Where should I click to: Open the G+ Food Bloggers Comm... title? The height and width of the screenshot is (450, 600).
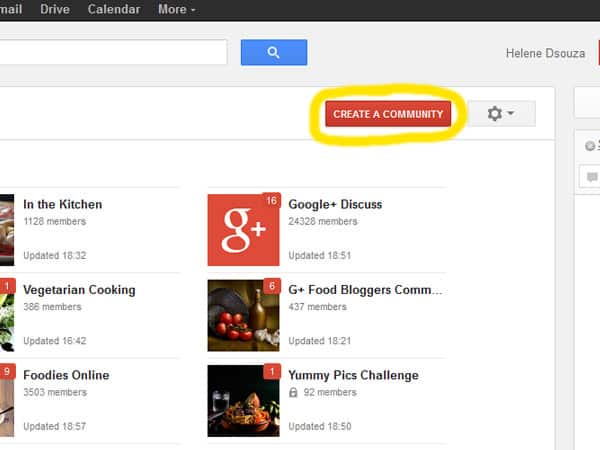tap(365, 290)
